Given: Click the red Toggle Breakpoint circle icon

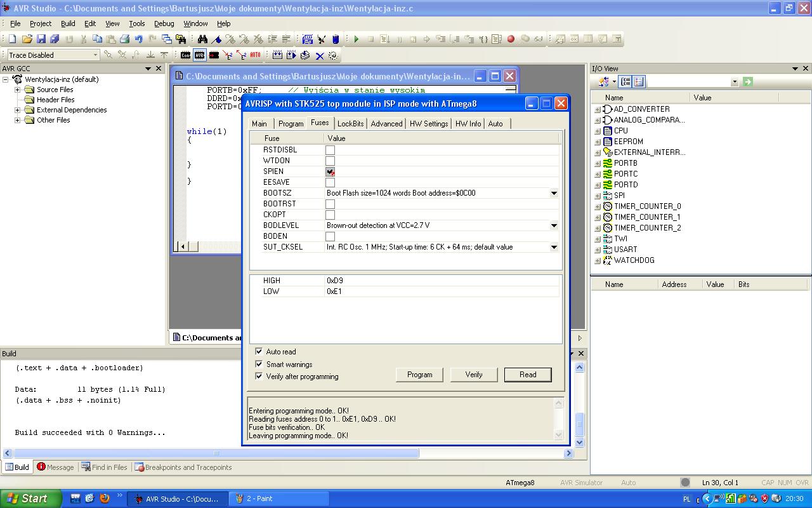Looking at the screenshot, I should [511, 39].
